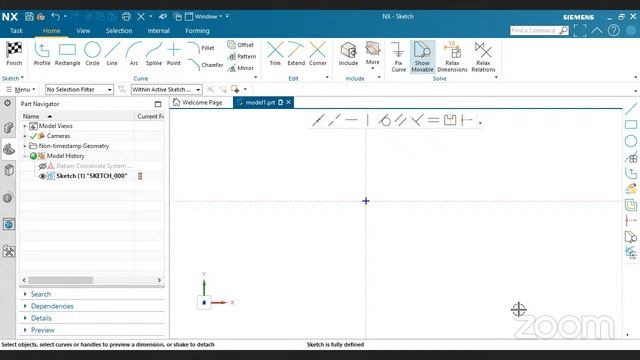Select the Rectangle tool
Viewport: 640px width, 360px height.
tap(67, 53)
